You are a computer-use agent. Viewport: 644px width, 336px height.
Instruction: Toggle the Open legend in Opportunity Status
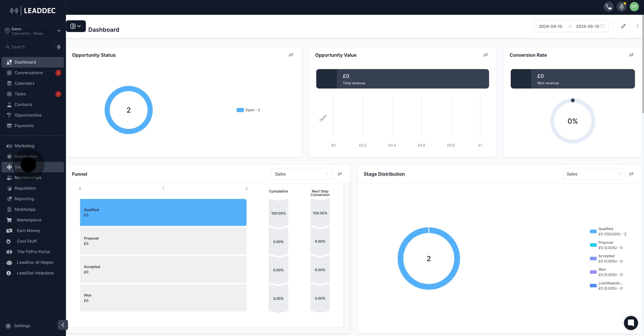[x=248, y=110]
